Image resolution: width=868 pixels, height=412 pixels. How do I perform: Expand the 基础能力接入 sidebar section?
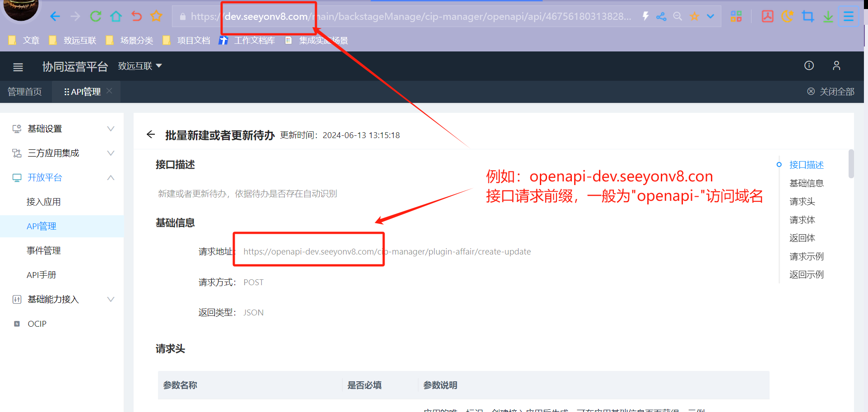click(x=62, y=299)
